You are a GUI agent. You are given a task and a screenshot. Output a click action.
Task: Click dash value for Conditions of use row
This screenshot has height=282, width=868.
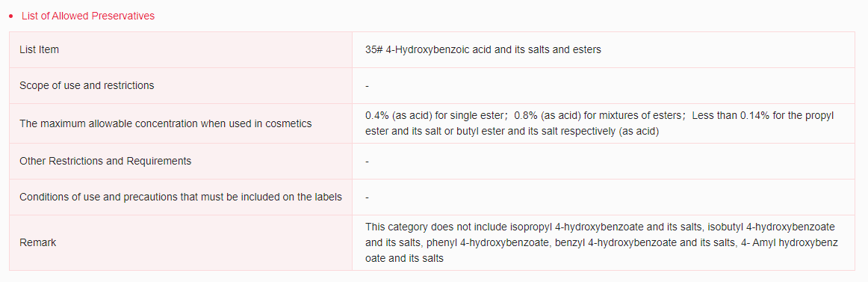(x=367, y=197)
